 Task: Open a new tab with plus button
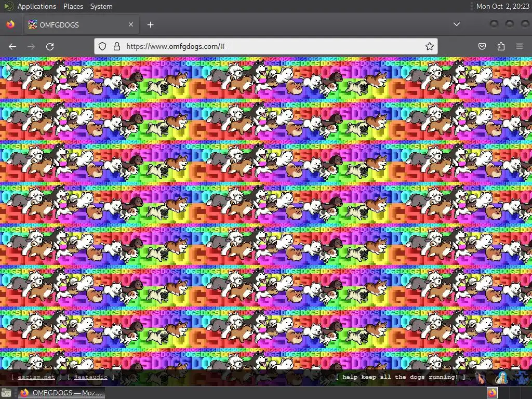(x=150, y=25)
